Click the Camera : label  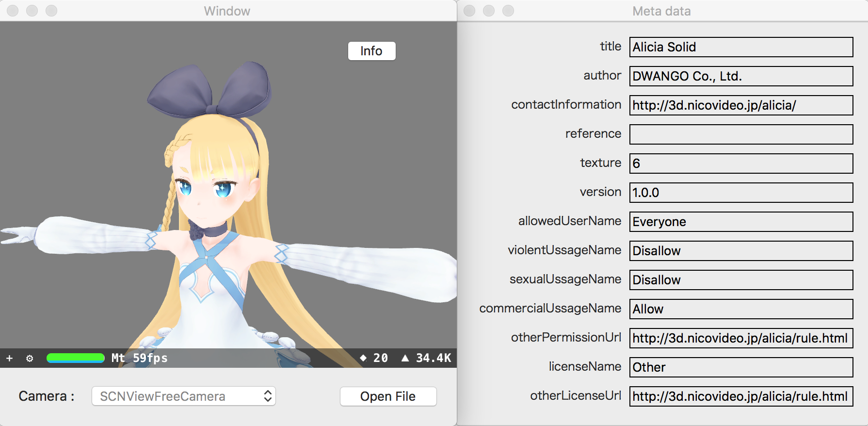47,396
